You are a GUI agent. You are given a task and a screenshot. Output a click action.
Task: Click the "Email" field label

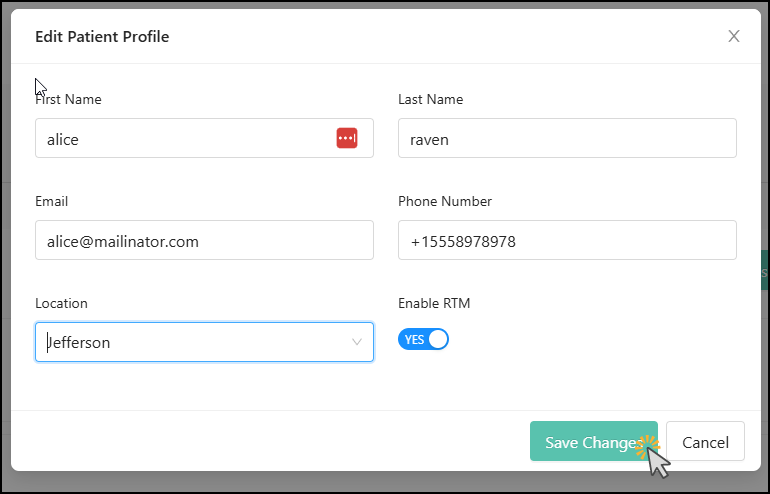coord(52,201)
